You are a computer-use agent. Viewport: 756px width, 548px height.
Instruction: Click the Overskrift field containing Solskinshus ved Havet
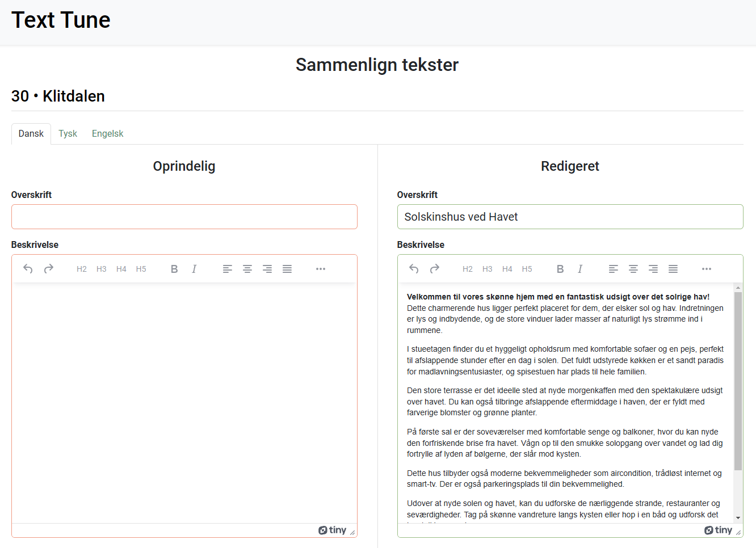(x=570, y=217)
